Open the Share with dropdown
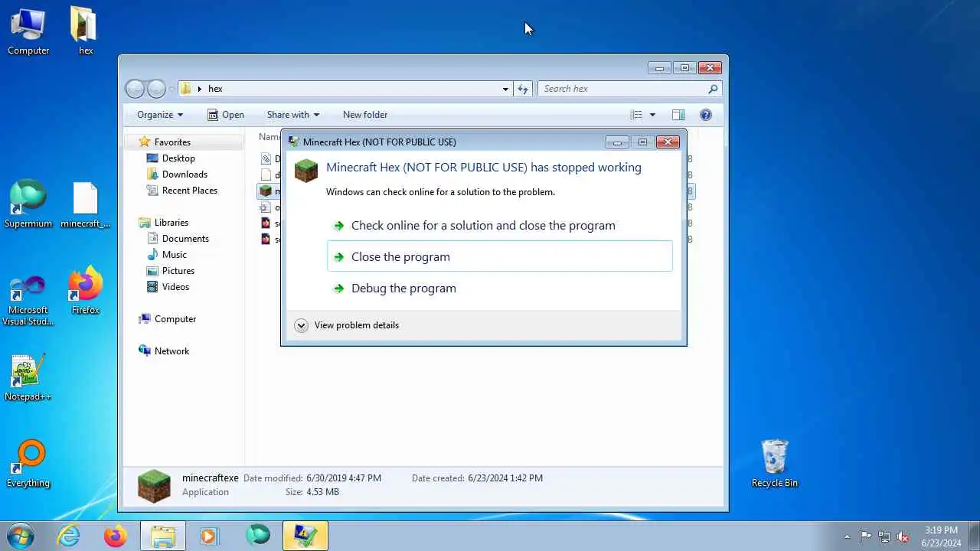 click(293, 115)
